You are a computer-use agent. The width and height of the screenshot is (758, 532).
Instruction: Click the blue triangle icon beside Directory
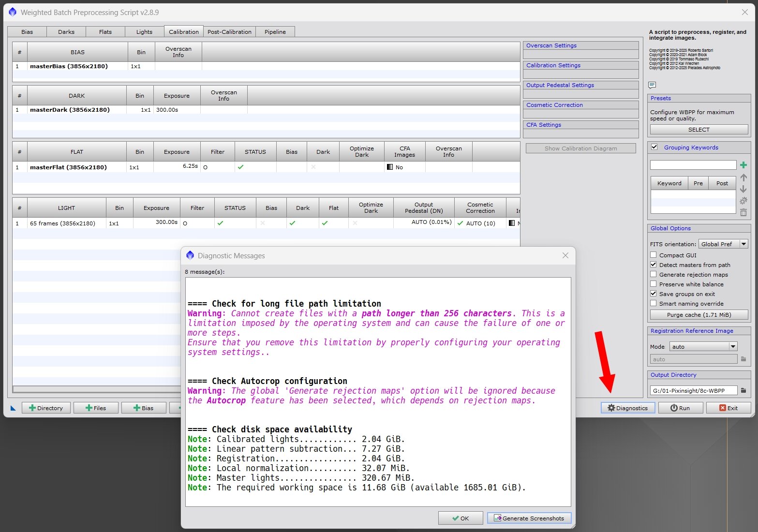click(13, 408)
